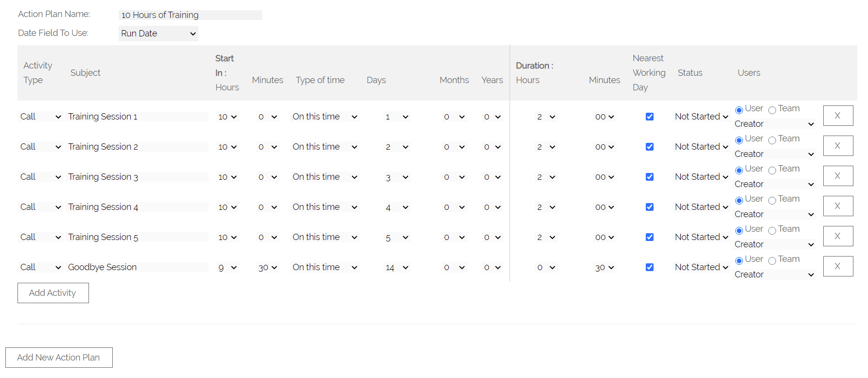Toggle Nearest Working Day for Training Session 4
The width and height of the screenshot is (868, 378).
click(x=649, y=207)
